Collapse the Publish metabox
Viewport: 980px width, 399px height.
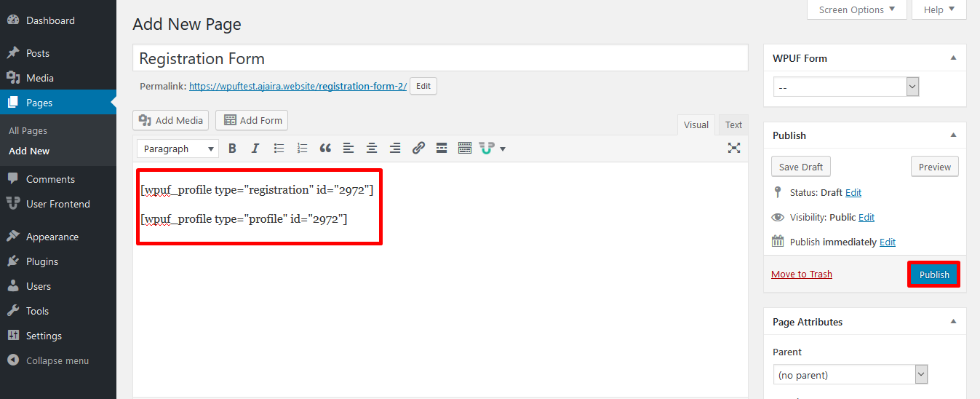[x=953, y=135]
